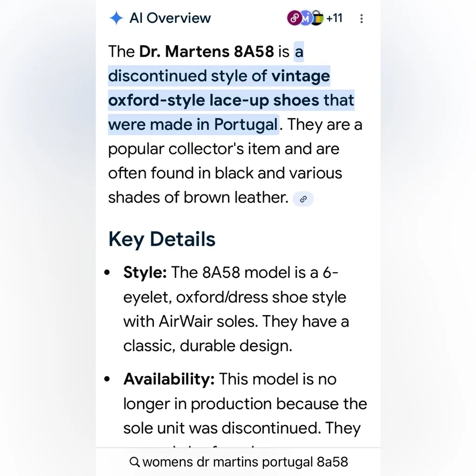Screen dimensions: 476x476
Task: Expand the +11 additional sources list
Action: (334, 18)
